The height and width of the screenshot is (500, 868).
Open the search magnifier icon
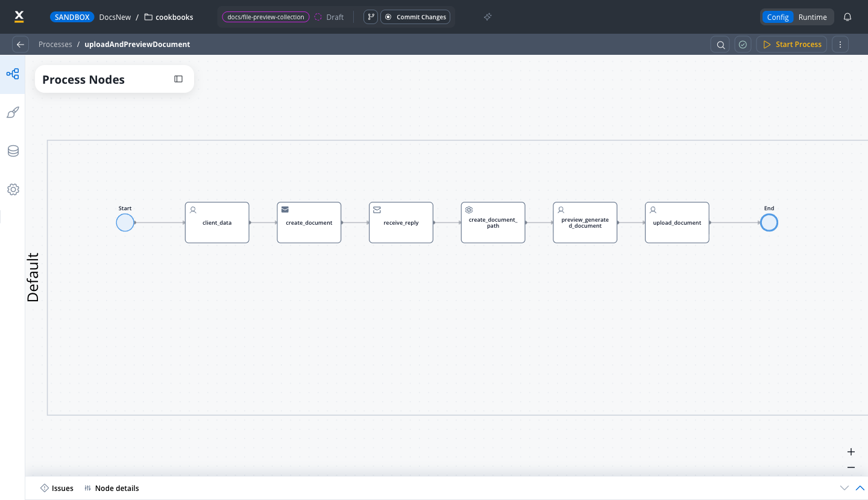pyautogui.click(x=720, y=44)
